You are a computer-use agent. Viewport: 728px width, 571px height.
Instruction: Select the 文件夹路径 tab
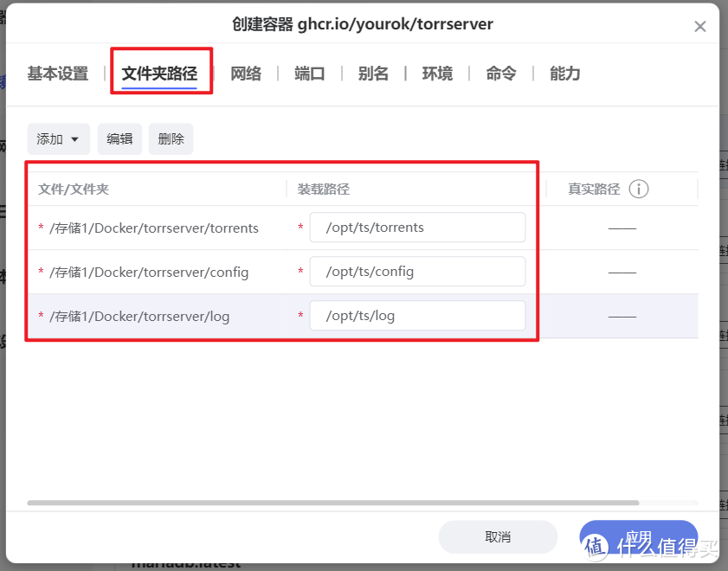coord(161,74)
